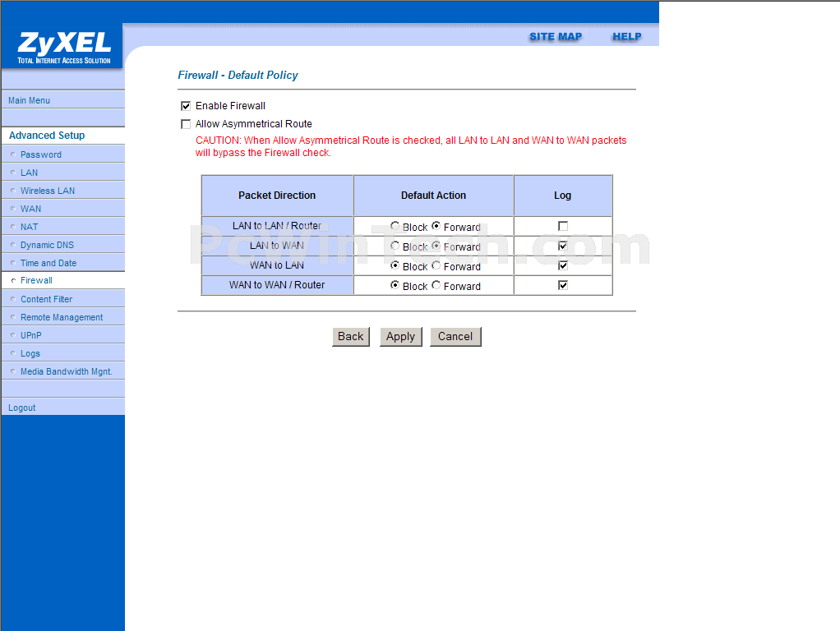Select Forward for WAN to WAN / Router
The image size is (840, 631).
click(x=436, y=285)
